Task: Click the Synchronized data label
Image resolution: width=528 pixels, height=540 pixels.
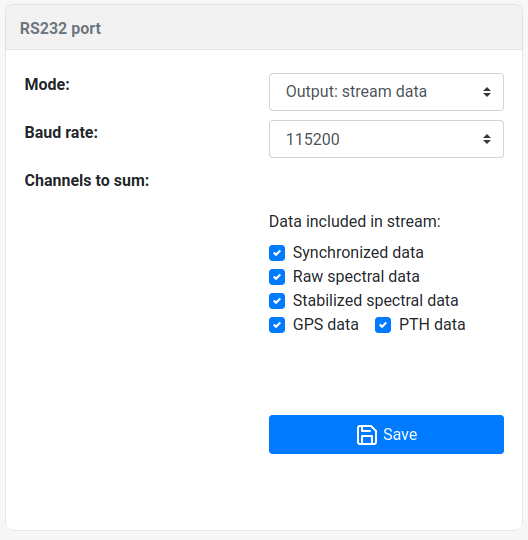Action: click(x=358, y=252)
